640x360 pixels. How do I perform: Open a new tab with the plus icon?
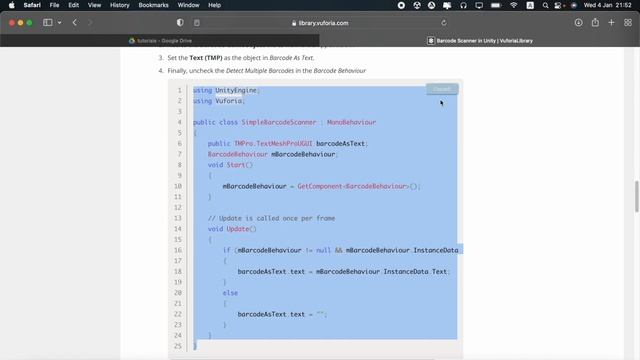[x=611, y=23]
